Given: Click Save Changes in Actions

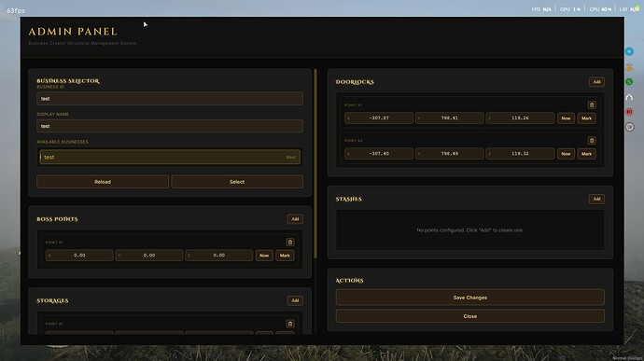Looking at the screenshot, I should pos(470,298).
